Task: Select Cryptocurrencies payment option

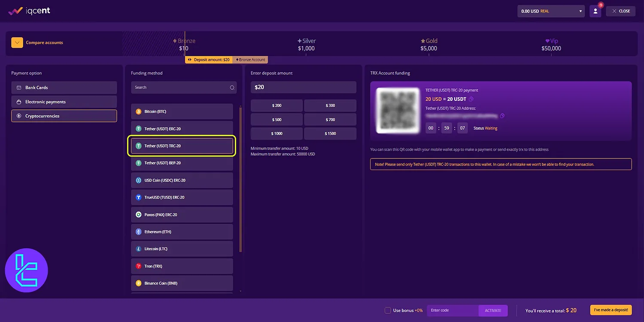Action: (64, 116)
